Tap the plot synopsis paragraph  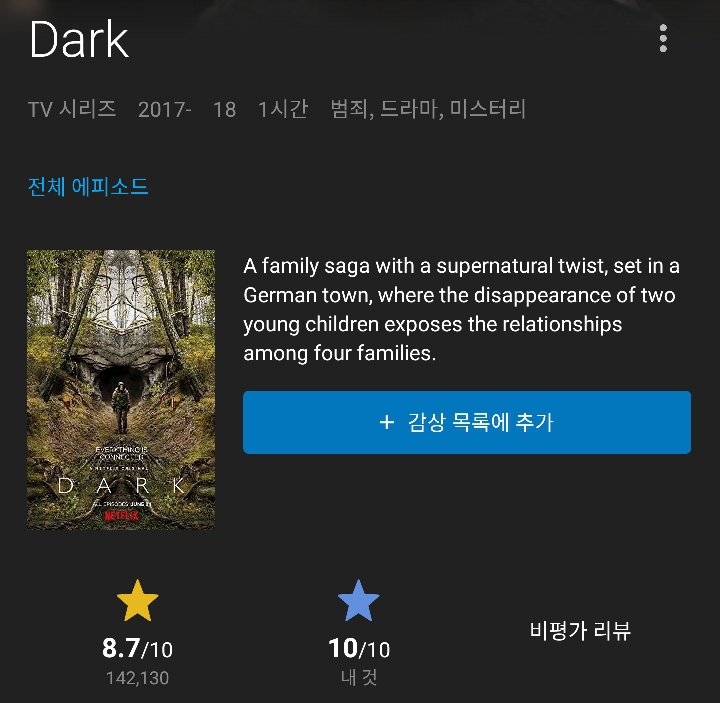point(461,309)
